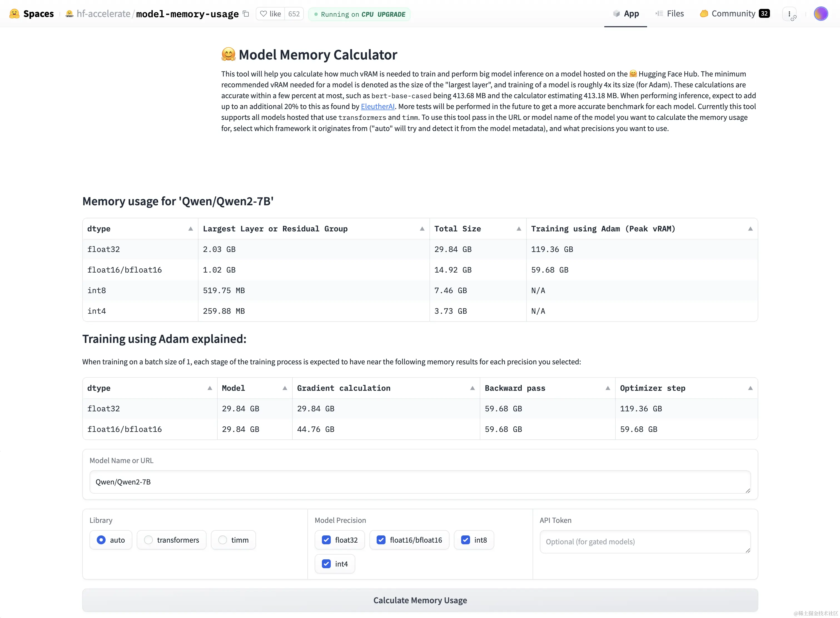This screenshot has width=840, height=618.
Task: Open the Files tab
Action: pos(670,14)
